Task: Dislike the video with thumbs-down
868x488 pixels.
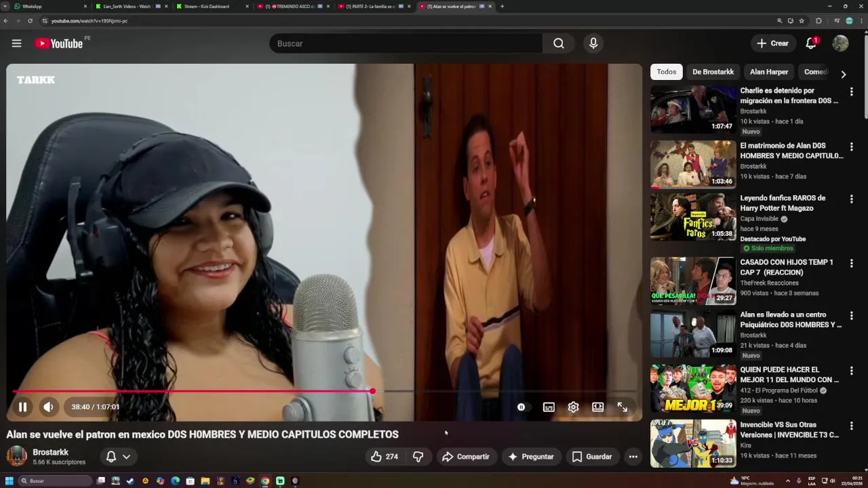Action: (418, 457)
